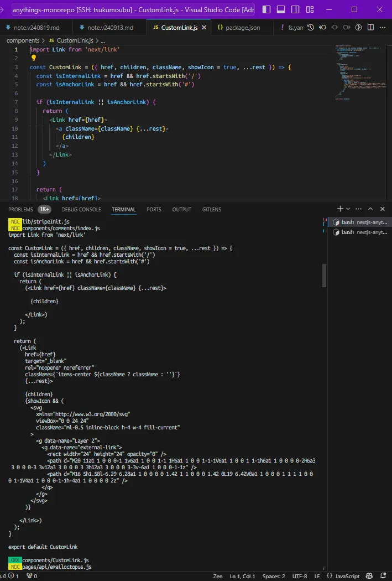Click the components breadcrumb link
Image resolution: width=392 pixels, height=581 pixels.
[x=23, y=40]
